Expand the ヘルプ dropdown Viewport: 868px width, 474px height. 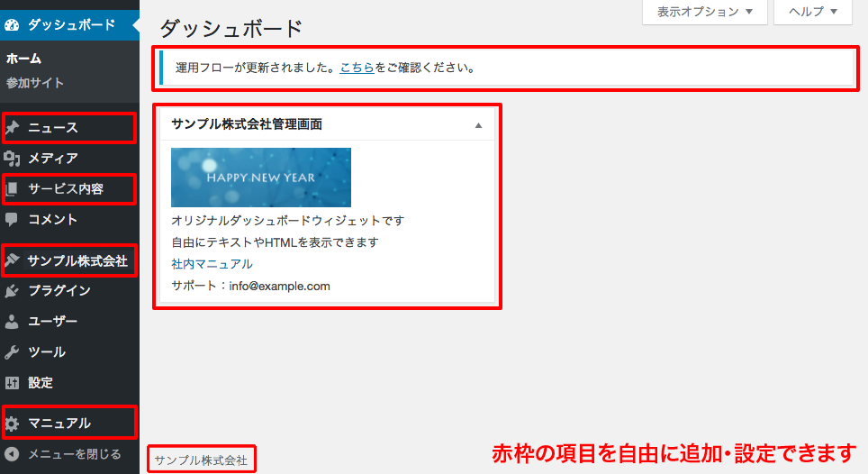(813, 12)
